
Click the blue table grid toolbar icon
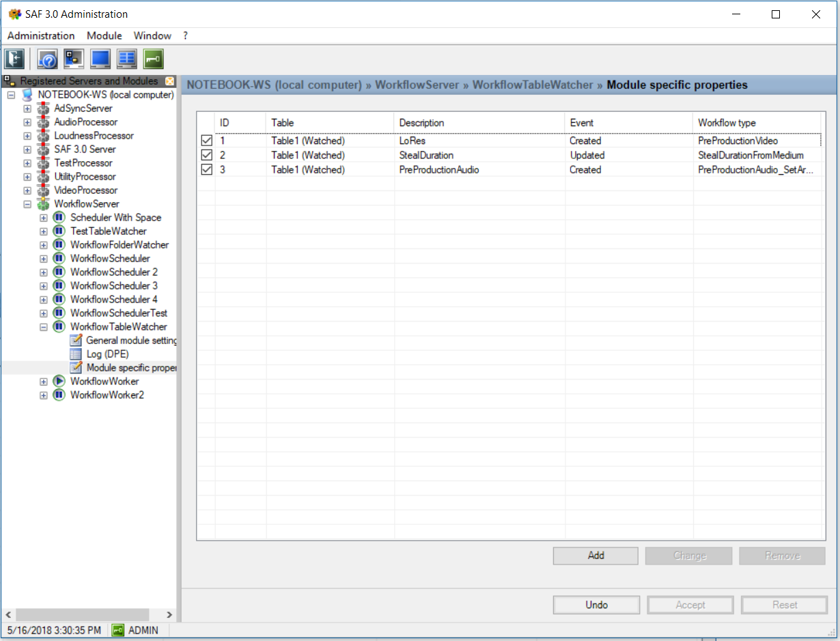click(x=127, y=59)
